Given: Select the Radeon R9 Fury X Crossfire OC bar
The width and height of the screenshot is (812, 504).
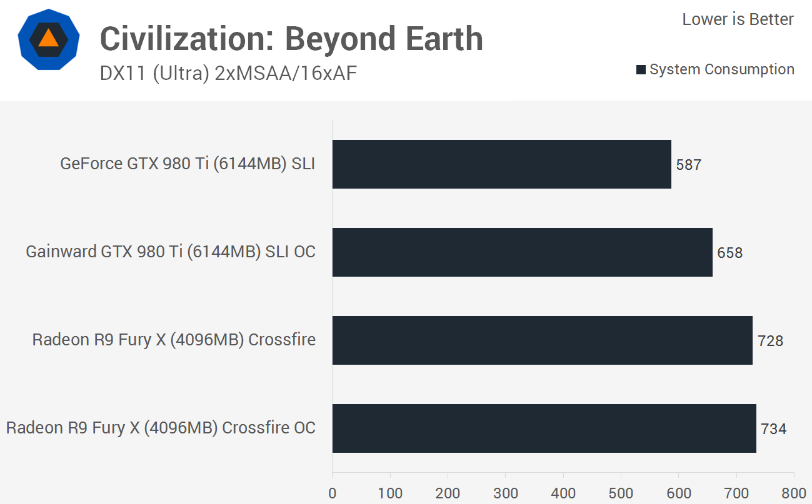Looking at the screenshot, I should click(544, 428).
